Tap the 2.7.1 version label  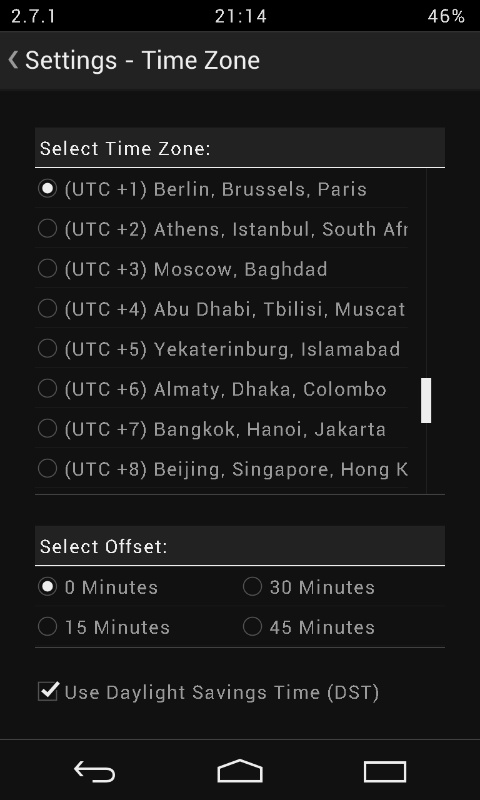[33, 16]
